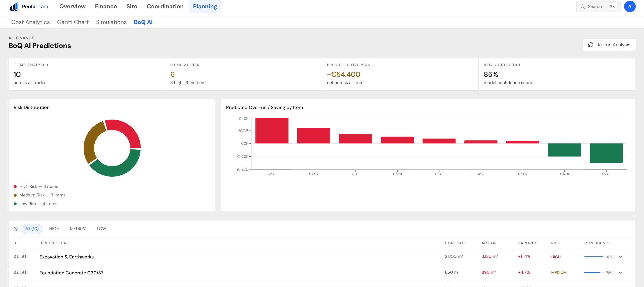Click the Search input field
Screen dimensions: 644x287
(x=599, y=7)
